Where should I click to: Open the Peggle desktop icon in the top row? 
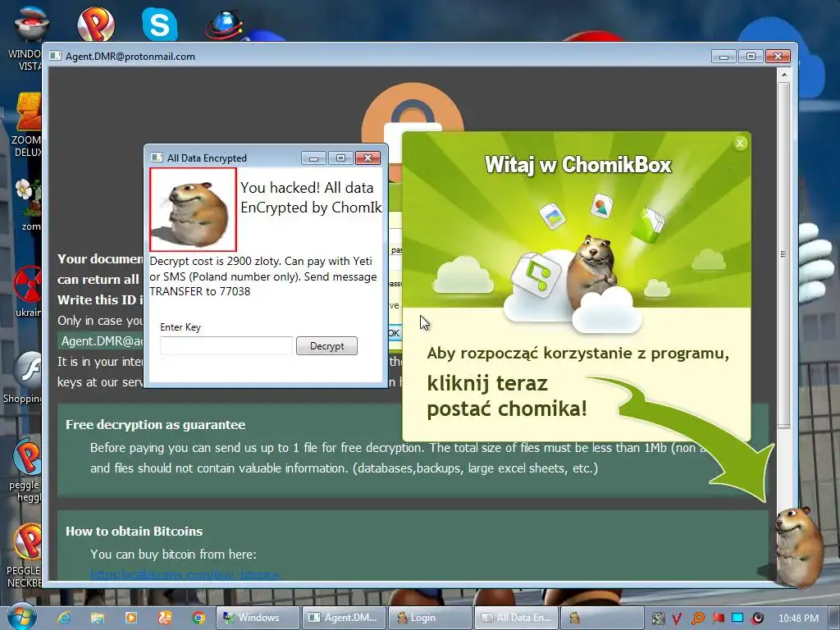click(x=96, y=24)
